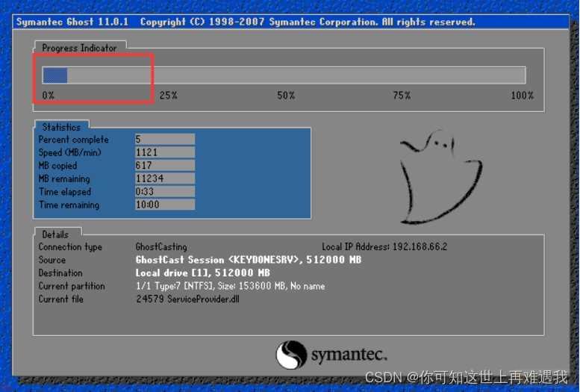Screen dimensions: 580x392
Task: Click the MB remaining value 11234
Action: click(x=165, y=178)
